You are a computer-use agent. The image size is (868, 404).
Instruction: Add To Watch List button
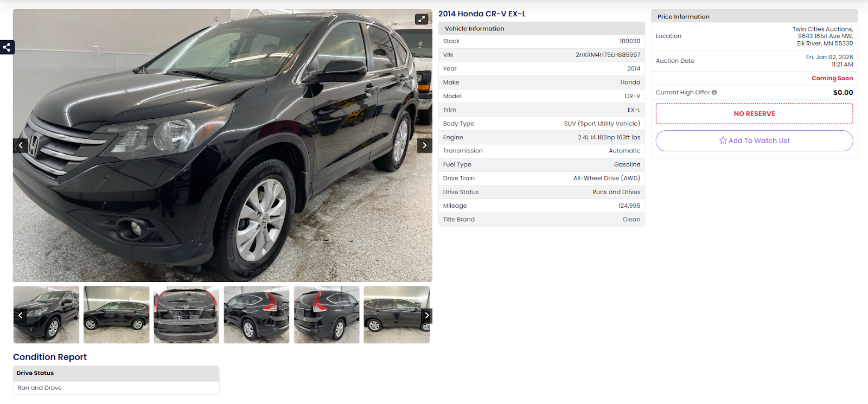[754, 140]
